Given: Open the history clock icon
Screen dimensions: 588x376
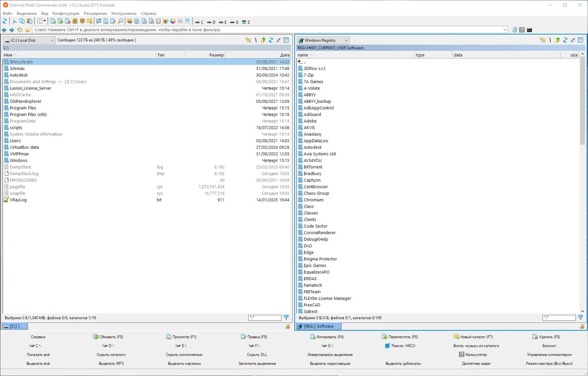Looking at the screenshot, I should coord(20,30).
